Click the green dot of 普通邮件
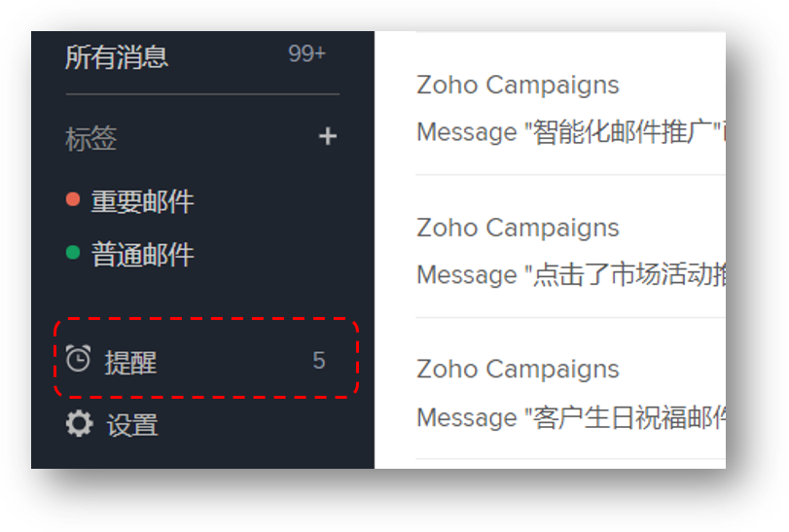789x532 pixels. tap(73, 252)
